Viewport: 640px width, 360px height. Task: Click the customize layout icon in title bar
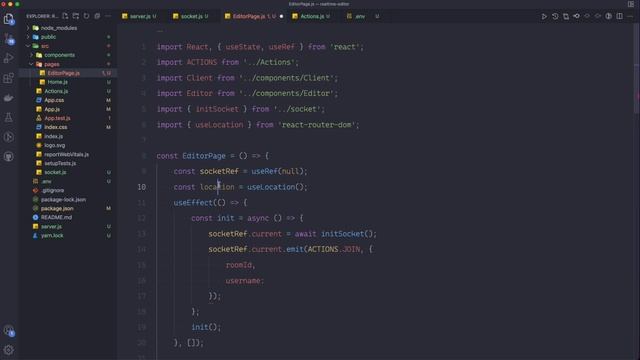click(631, 4)
